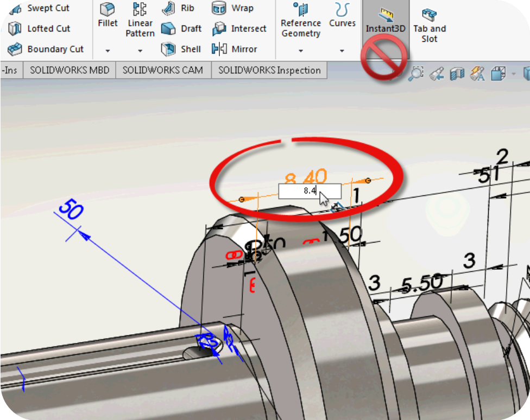Open the SOLIDWORKS Inspection tab

click(269, 70)
